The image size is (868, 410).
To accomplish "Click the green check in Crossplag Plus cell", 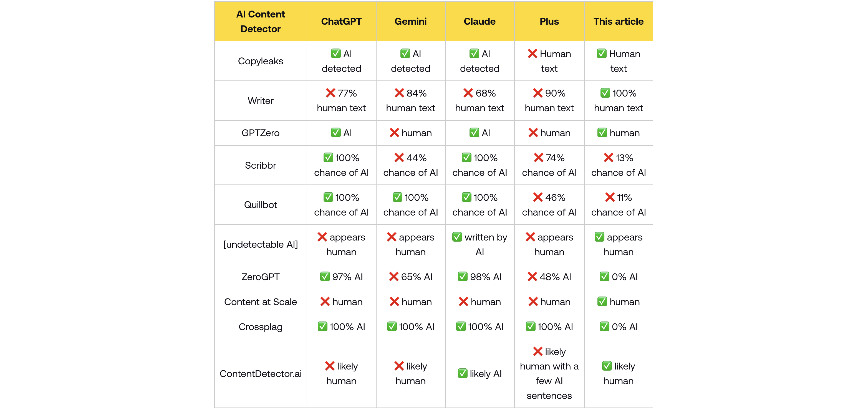I will [530, 327].
